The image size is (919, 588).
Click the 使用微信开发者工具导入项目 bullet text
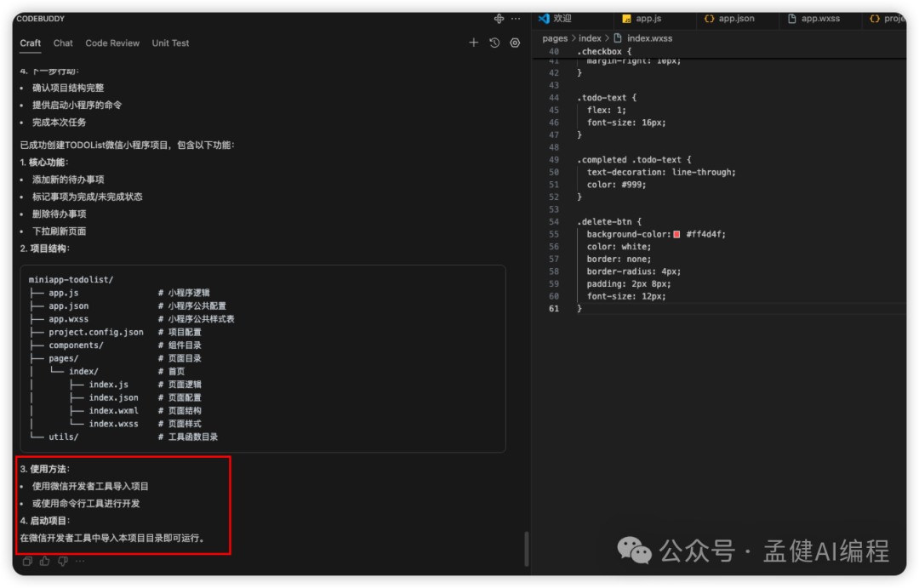90,487
